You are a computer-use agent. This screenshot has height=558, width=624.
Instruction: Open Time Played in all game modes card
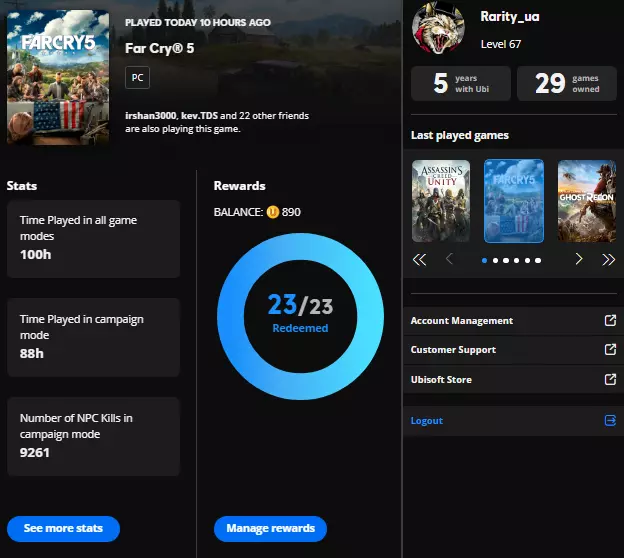point(94,239)
